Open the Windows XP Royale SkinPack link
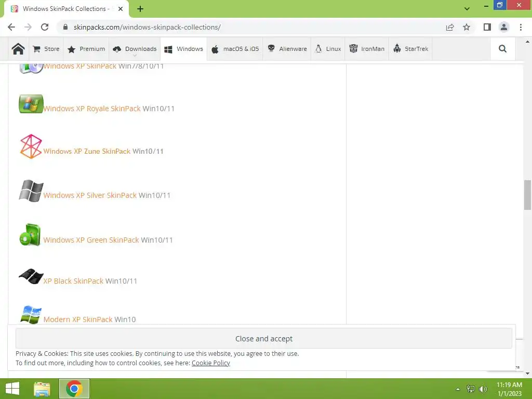Viewport: 532px width, 399px height. pyautogui.click(x=92, y=109)
